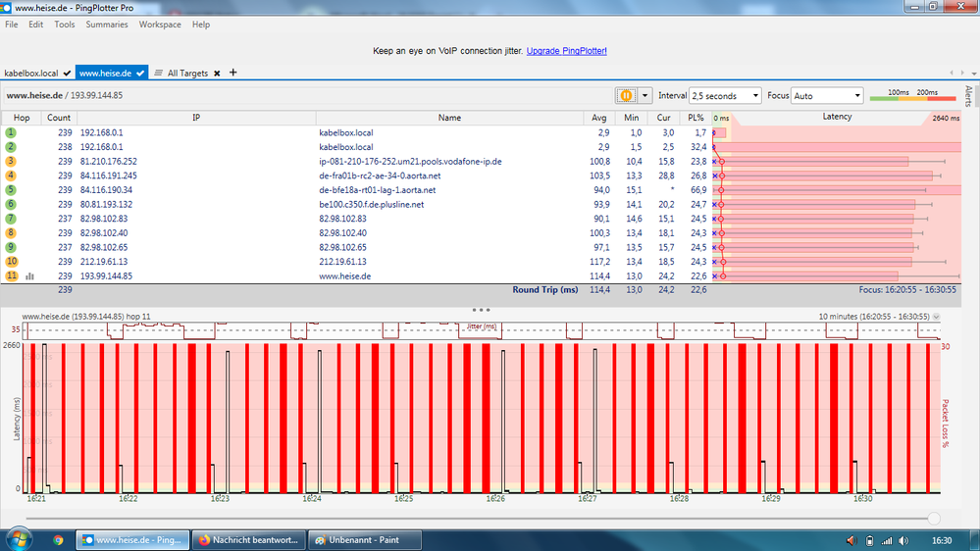Open the File menu
Screen dimensions: 980x551
click(x=11, y=25)
